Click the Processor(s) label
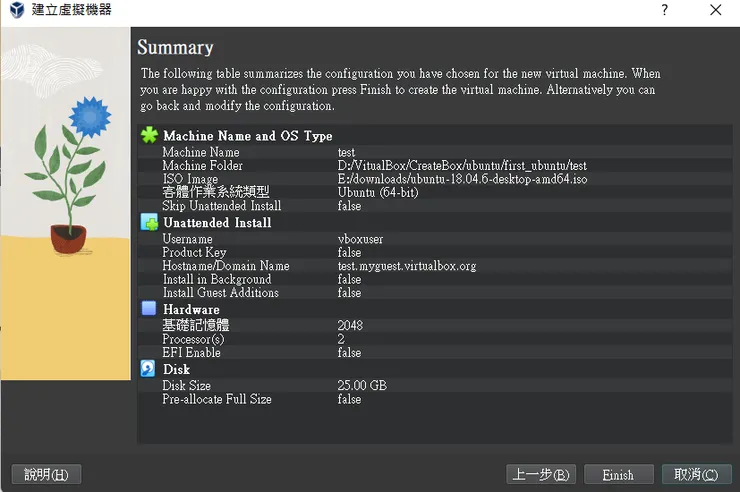Viewport: 740px width, 492px height. (193, 339)
